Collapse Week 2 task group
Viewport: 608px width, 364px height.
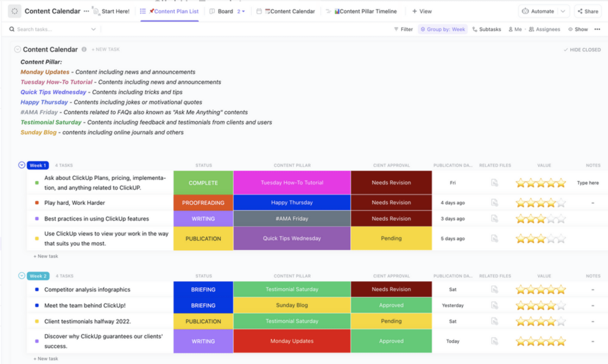(22, 275)
